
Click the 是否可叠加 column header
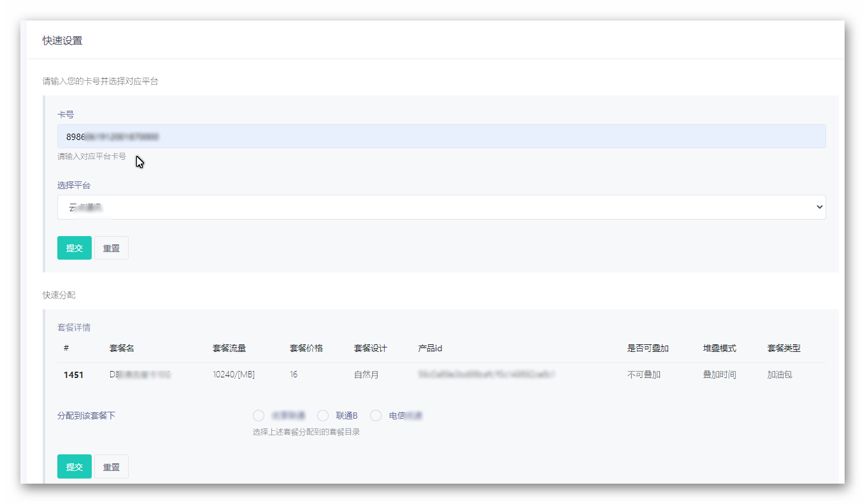[x=648, y=348]
